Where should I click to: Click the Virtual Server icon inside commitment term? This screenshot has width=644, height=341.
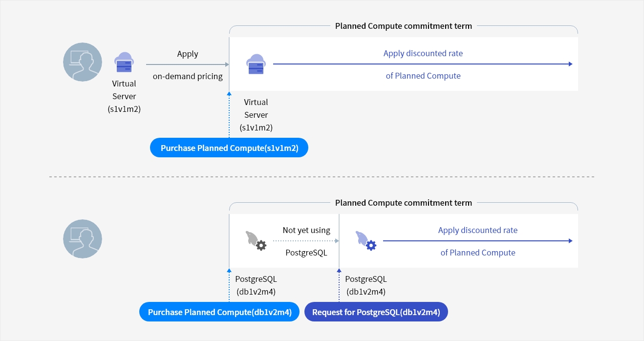click(256, 64)
